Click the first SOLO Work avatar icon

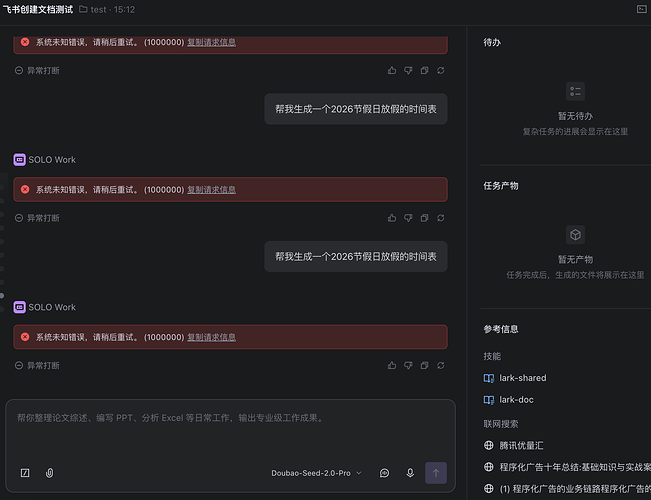point(20,159)
